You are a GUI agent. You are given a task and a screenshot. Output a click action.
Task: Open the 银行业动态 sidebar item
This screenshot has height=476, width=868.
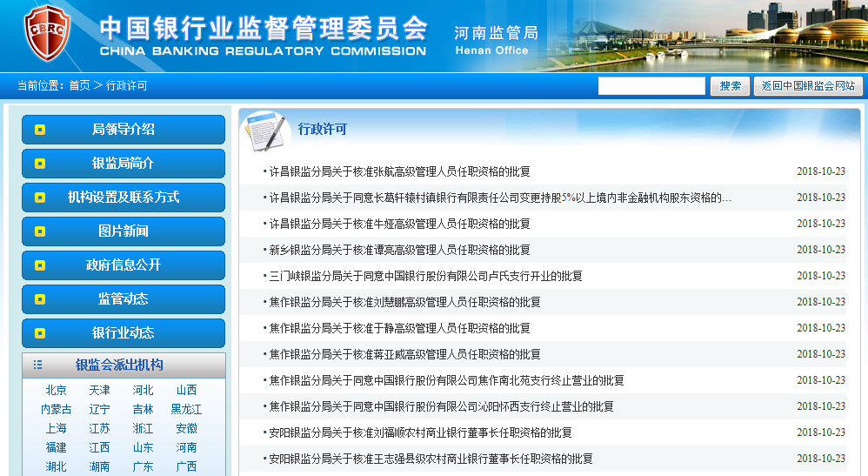[123, 333]
